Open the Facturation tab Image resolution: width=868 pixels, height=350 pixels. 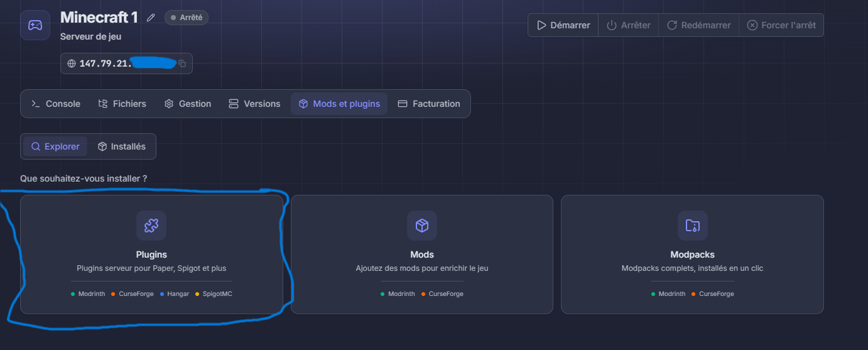pos(429,104)
